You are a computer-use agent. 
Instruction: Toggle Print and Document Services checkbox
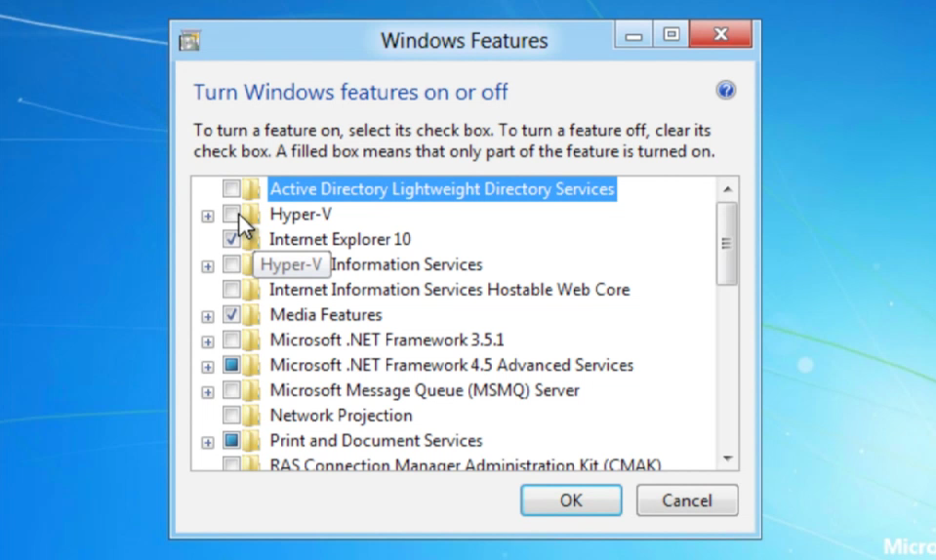coord(231,441)
